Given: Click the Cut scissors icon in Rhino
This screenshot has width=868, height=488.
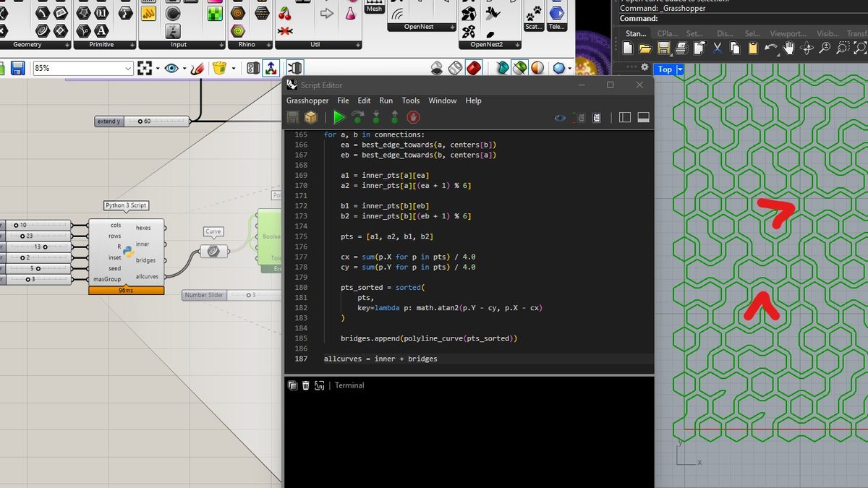Looking at the screenshot, I should click(x=718, y=48).
